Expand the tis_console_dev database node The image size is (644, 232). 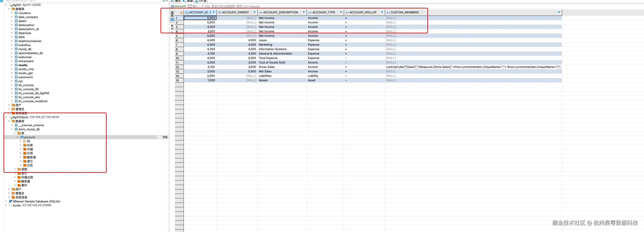12,97
